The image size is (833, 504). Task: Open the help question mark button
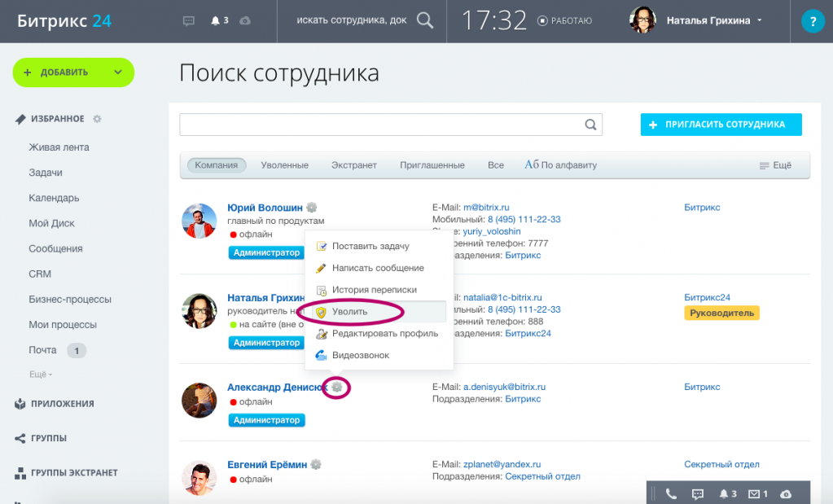(813, 21)
